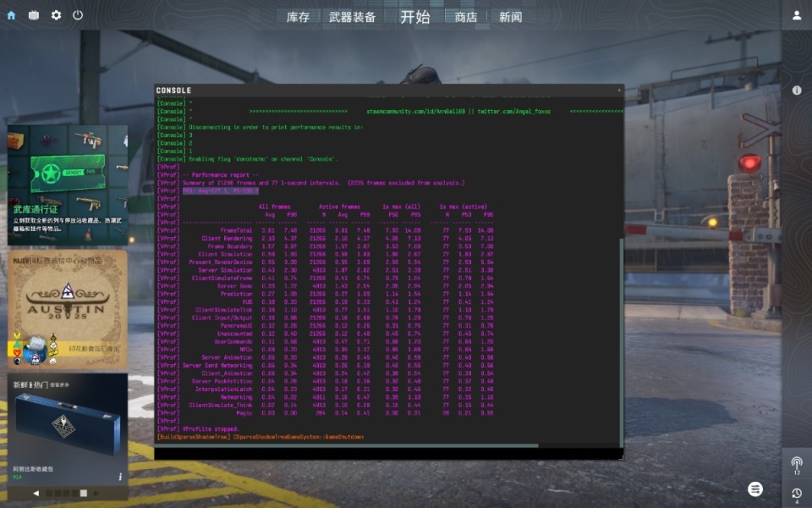Click the console vertical scrollbar
The width and height of the screenshot is (812, 508).
coord(621,342)
